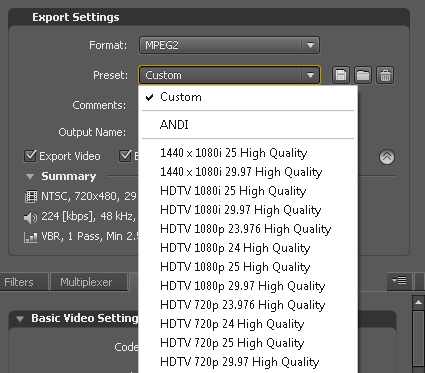Viewport: 425px width, 373px height.
Task: Click the VBR, 1 Pass summary text
Action: click(x=91, y=236)
